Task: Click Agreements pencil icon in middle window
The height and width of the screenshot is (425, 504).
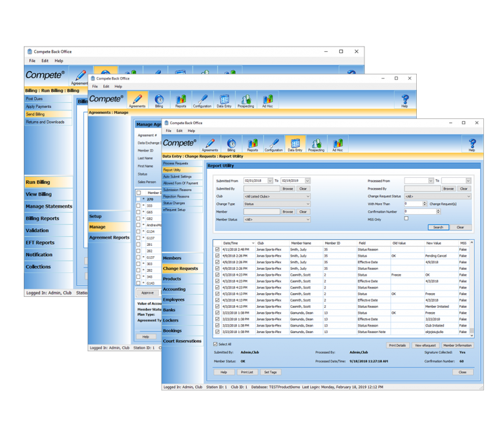Action: tap(137, 100)
